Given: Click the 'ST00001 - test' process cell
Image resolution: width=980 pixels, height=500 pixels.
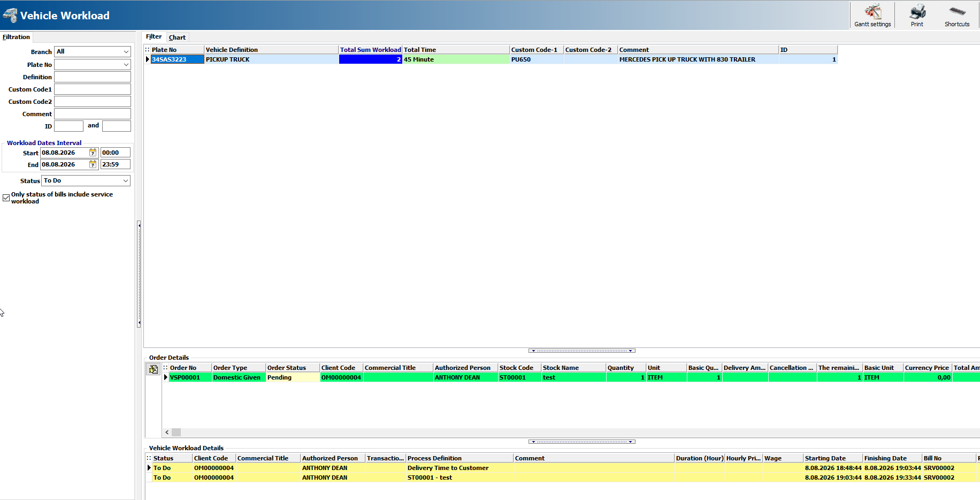Looking at the screenshot, I should tap(460, 478).
